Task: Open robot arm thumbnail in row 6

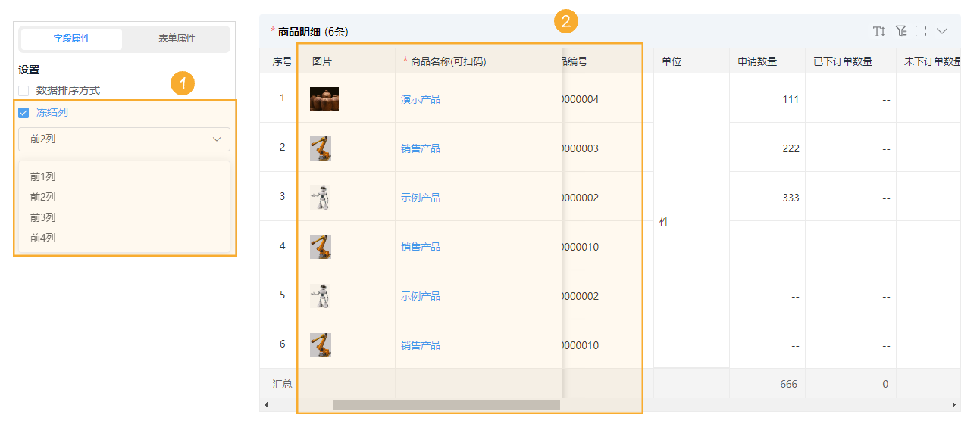Action: coord(321,345)
